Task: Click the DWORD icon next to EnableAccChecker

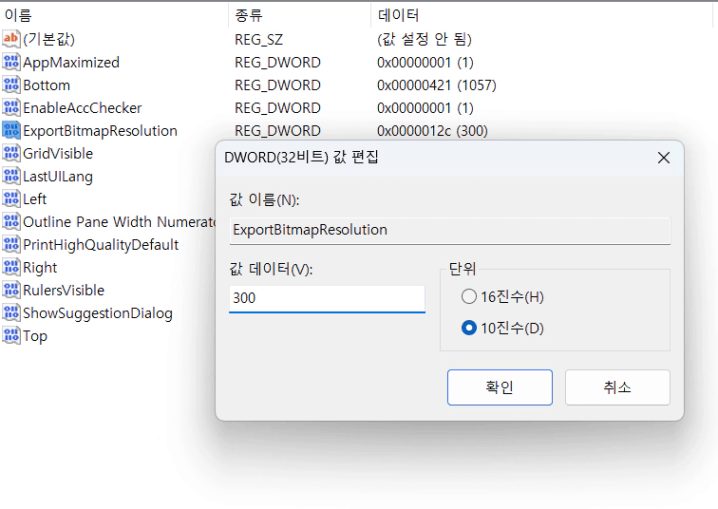Action: click(x=11, y=108)
